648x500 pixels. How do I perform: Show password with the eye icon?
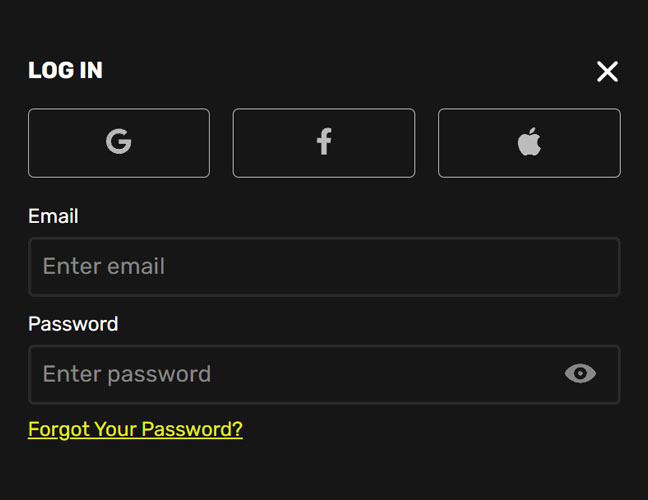click(580, 374)
